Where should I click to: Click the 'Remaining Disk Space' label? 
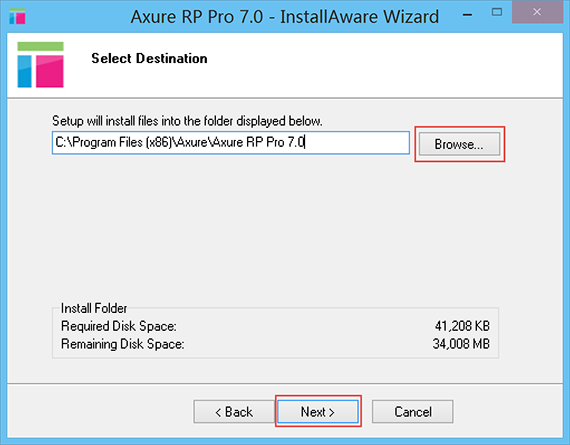pos(123,344)
